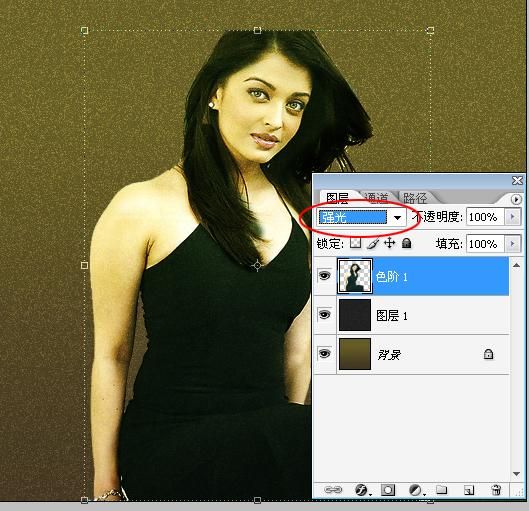This screenshot has width=529, height=511.
Task: Delete layer with trash icon
Action: 496,489
